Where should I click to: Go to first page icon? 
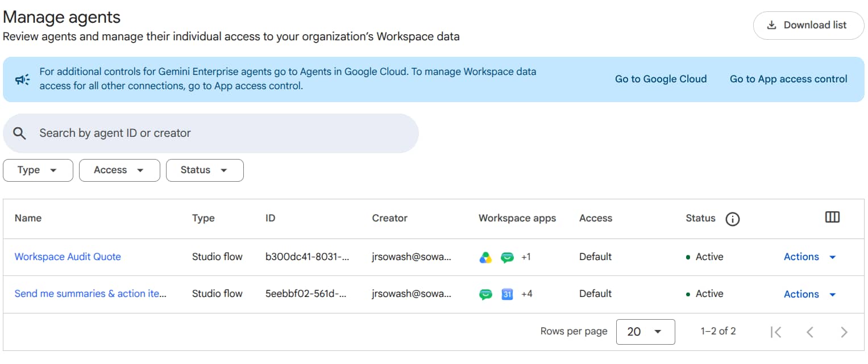tap(776, 332)
